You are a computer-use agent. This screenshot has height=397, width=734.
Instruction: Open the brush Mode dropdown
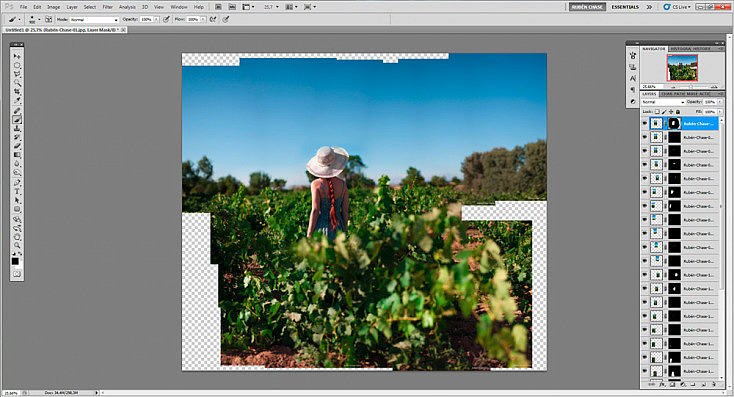[x=94, y=20]
